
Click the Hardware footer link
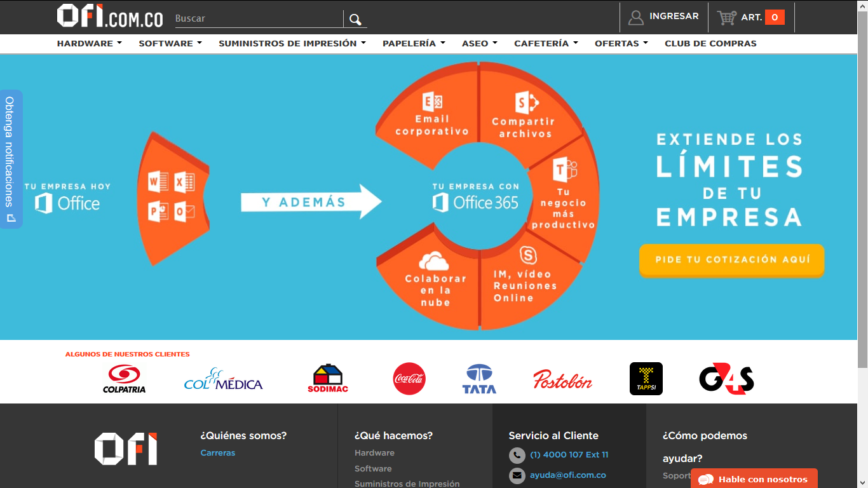(x=374, y=453)
